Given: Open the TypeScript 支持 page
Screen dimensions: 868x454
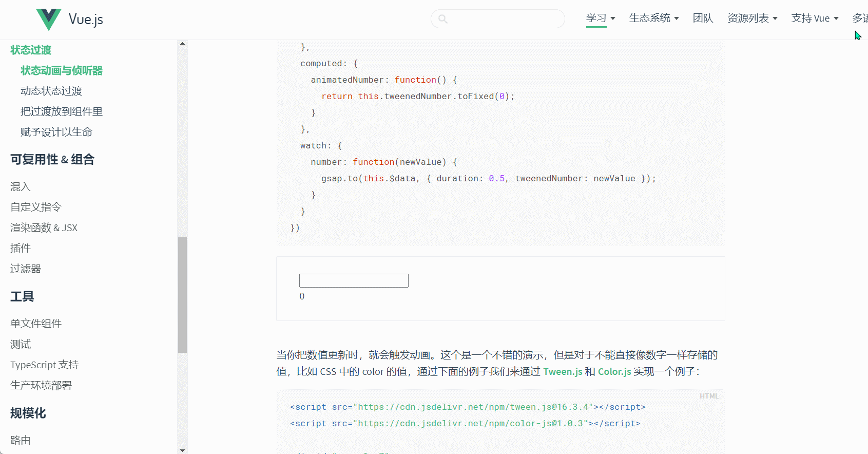Looking at the screenshot, I should tap(45, 365).
